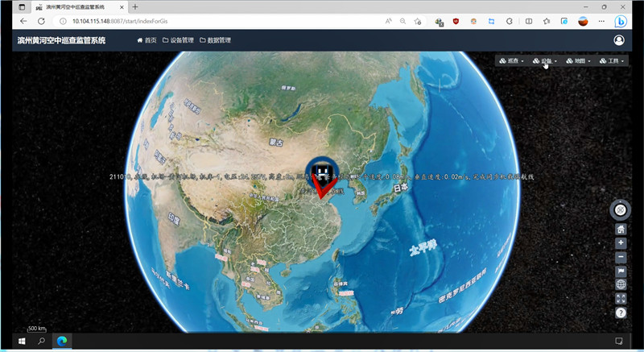Open the 地图 dropdown menu

point(578,60)
